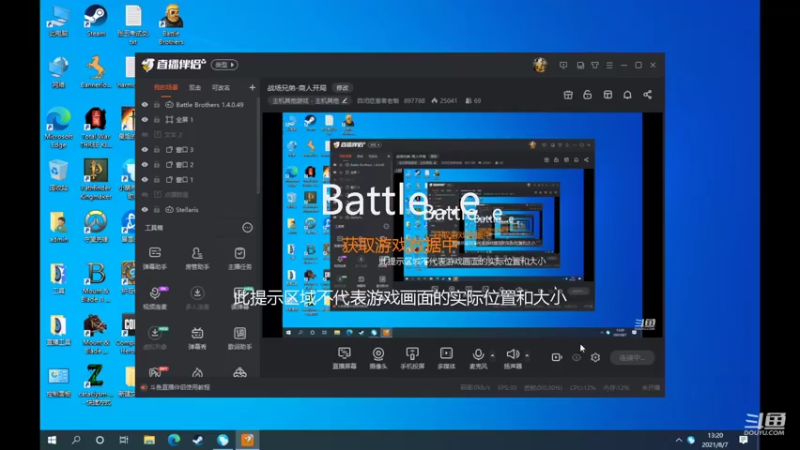Open Microsoft Edge shortcut on desktop
Viewport: 800px width, 450px height.
59,128
